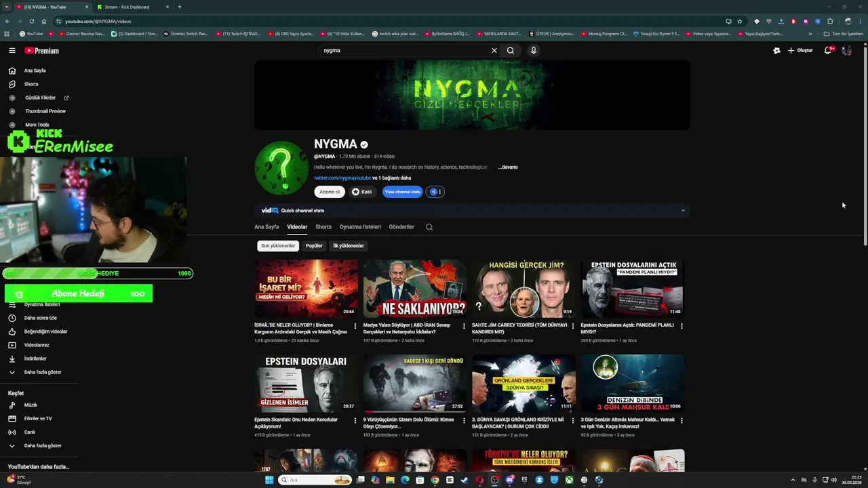
Task: Open Windows Start menu
Action: tap(269, 480)
